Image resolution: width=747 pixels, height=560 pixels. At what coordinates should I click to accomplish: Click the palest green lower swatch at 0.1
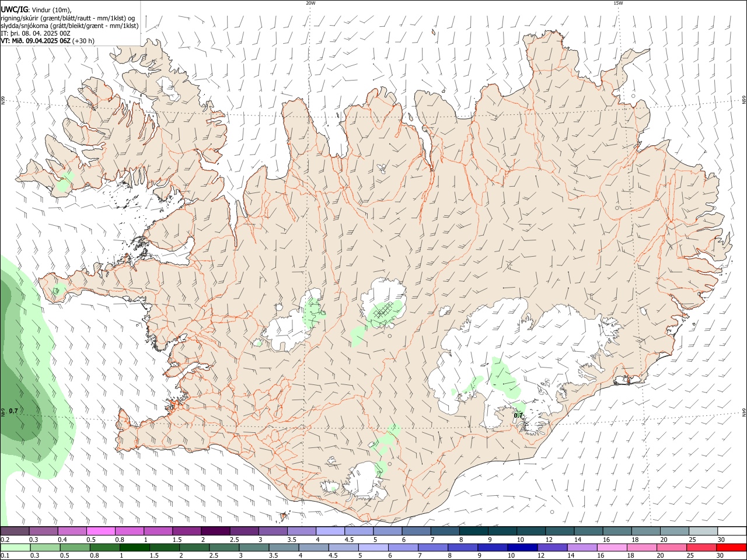[16, 548]
